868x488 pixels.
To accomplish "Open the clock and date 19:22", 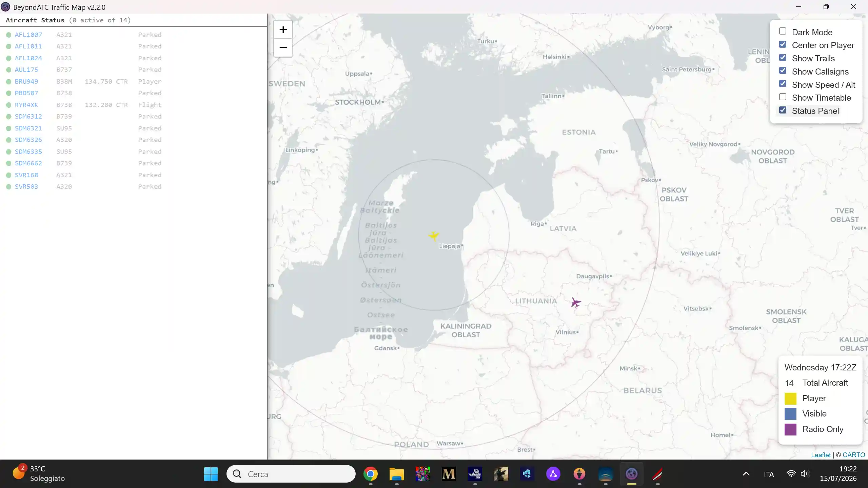I will click(838, 474).
